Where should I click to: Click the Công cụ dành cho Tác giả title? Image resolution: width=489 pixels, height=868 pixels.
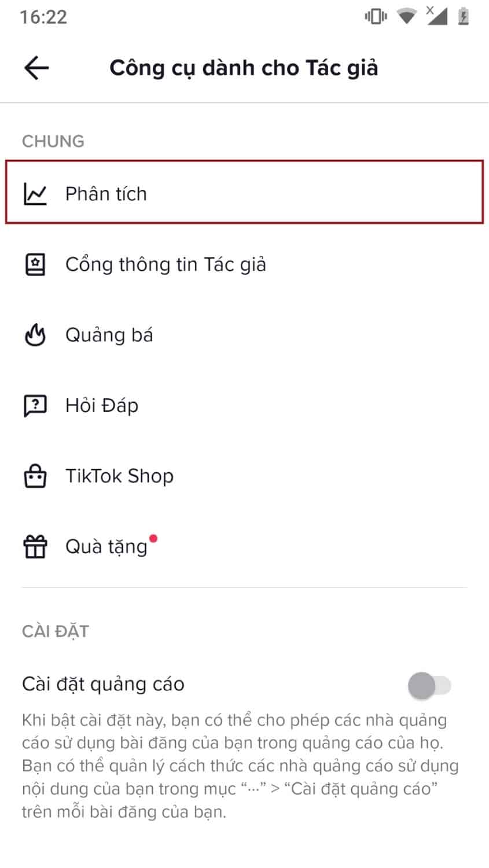click(x=244, y=68)
